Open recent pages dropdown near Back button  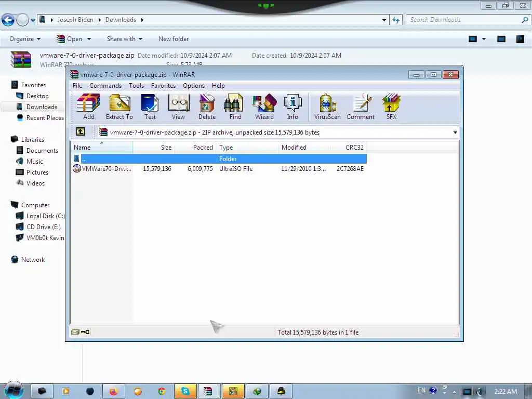(x=33, y=20)
